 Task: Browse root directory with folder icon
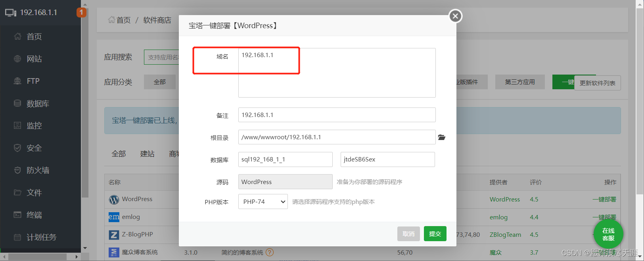tap(442, 137)
